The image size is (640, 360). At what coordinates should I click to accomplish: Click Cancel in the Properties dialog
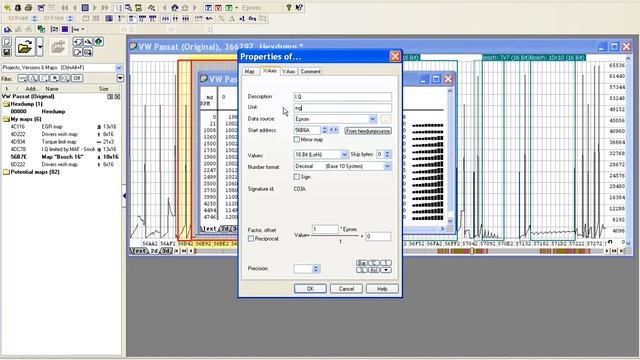(346, 289)
